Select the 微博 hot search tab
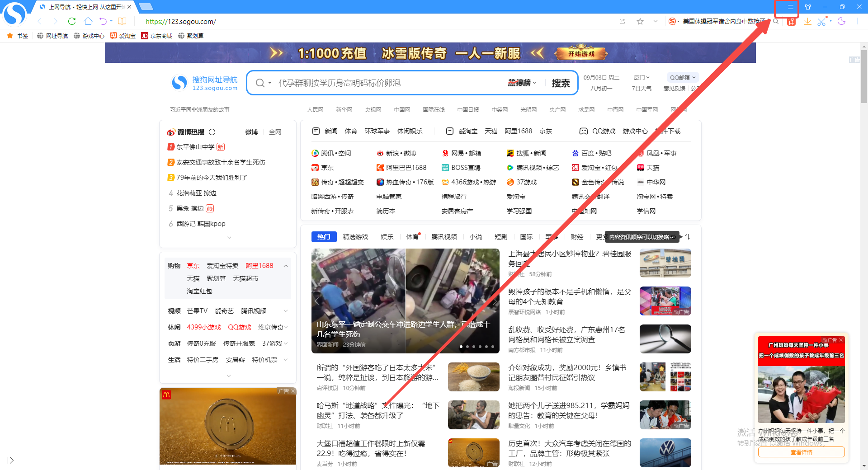This screenshot has width=868, height=470. point(251,132)
